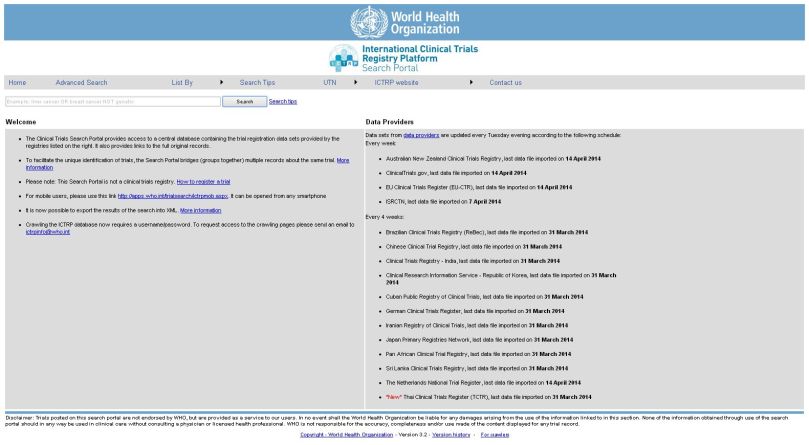Image resolution: width=809 pixels, height=445 pixels.
Task: Open More information about XML export
Action: coord(200,211)
